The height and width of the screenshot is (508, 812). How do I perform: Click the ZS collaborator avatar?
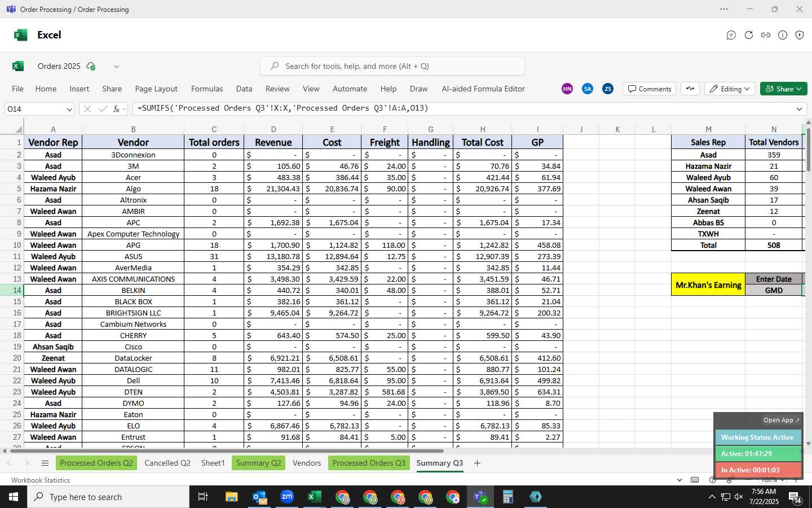[x=608, y=89]
